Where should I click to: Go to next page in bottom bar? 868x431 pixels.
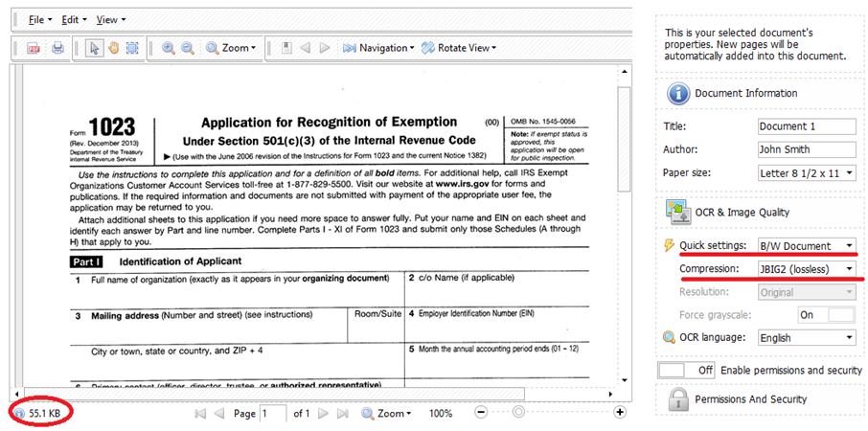[323, 413]
